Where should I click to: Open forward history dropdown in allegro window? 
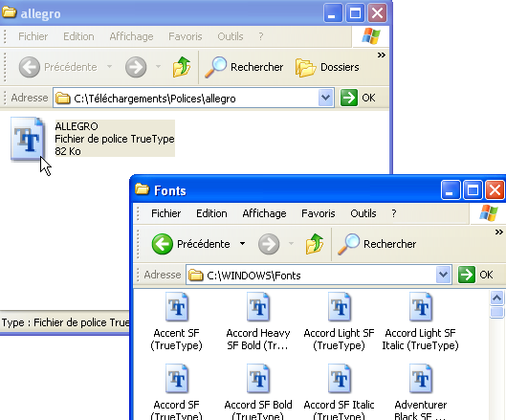(158, 67)
